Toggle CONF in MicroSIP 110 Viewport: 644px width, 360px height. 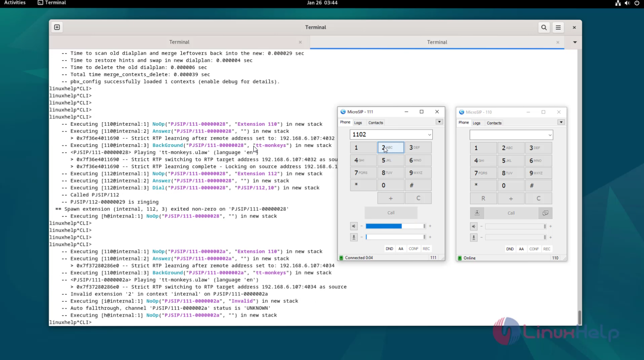tap(534, 249)
